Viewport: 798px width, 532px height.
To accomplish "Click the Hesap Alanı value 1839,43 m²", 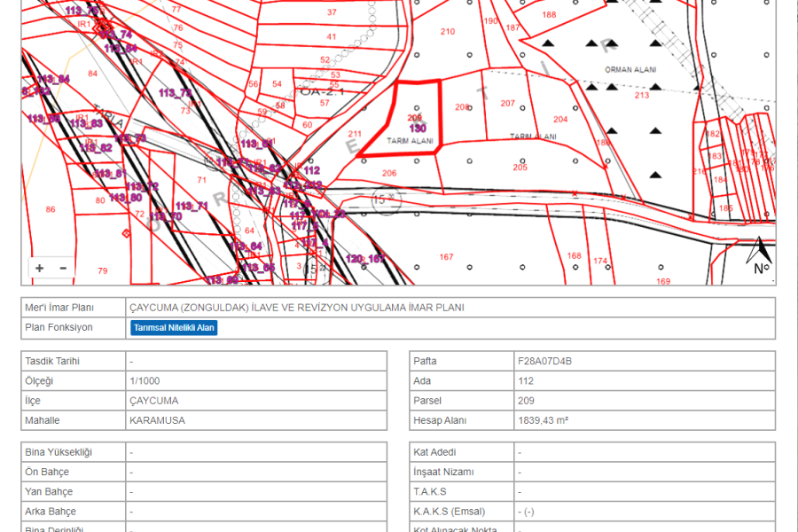I will [543, 420].
